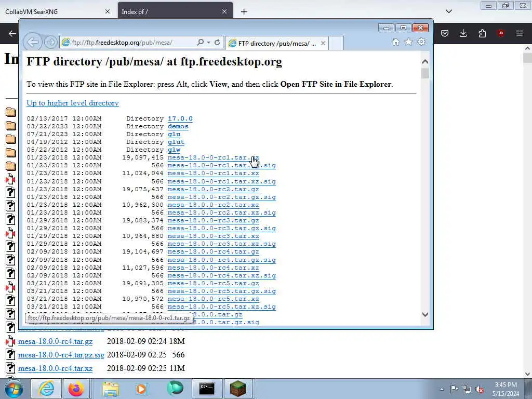
Task: Open Windows Media Player taskbar icon
Action: (x=142, y=389)
